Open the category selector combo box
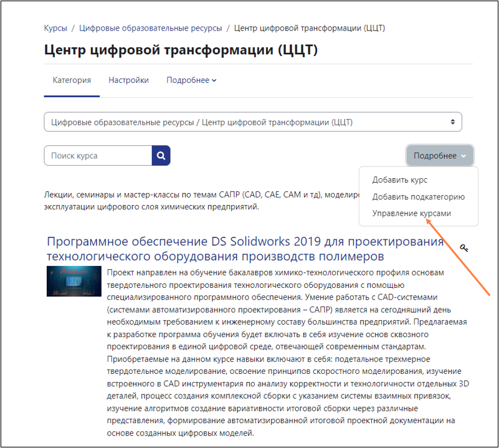 click(253, 122)
